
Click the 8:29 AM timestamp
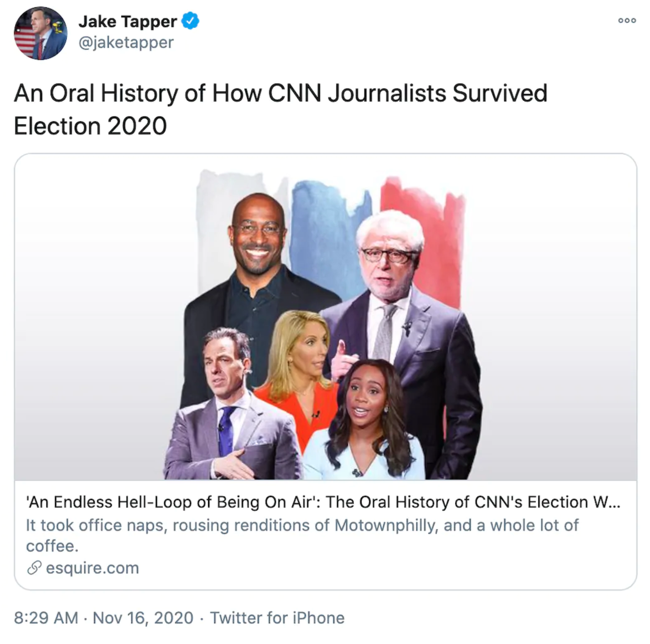(x=46, y=618)
